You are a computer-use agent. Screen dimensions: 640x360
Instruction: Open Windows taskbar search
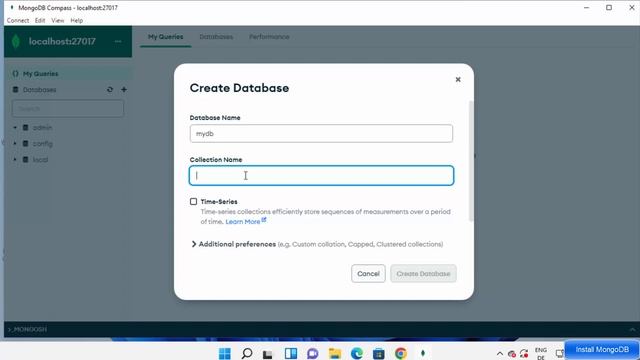[x=247, y=353]
